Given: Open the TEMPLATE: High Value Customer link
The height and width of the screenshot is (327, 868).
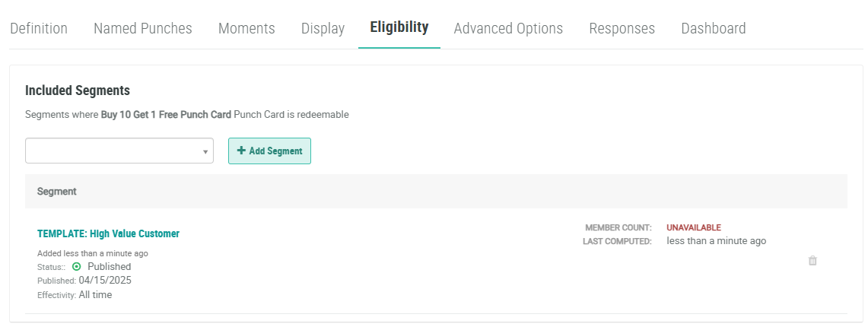Looking at the screenshot, I should [x=108, y=233].
